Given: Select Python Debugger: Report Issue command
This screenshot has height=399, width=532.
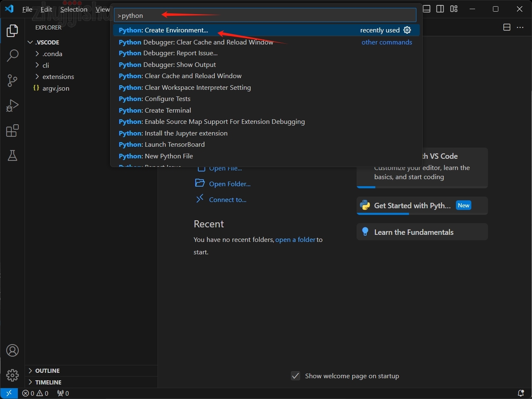Looking at the screenshot, I should pos(266,53).
